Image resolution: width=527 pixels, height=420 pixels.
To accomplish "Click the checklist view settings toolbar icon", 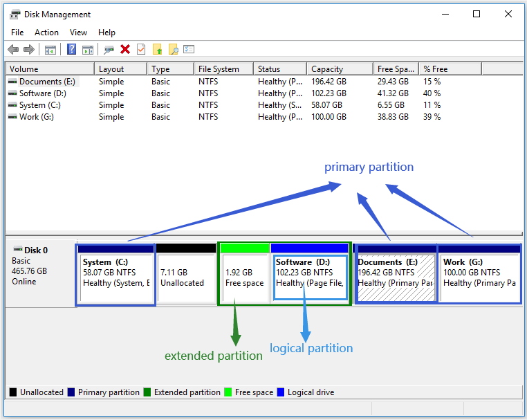I will pyautogui.click(x=189, y=49).
